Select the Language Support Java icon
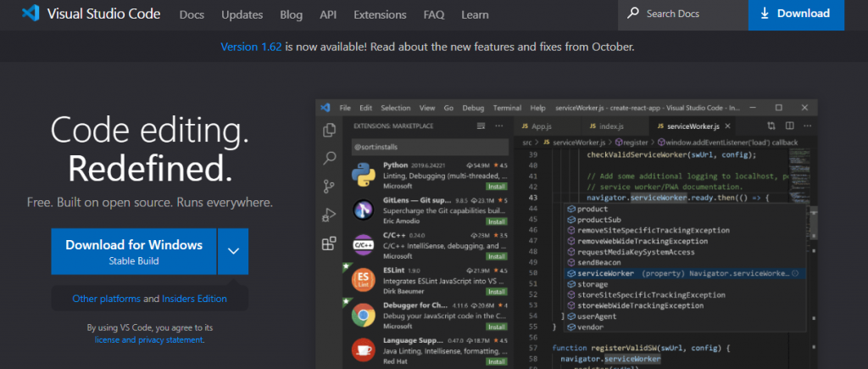The width and height of the screenshot is (868, 369). click(364, 350)
